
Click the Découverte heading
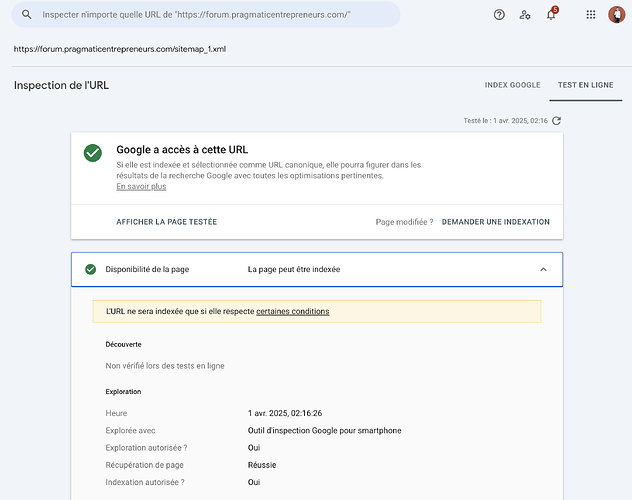[123, 344]
